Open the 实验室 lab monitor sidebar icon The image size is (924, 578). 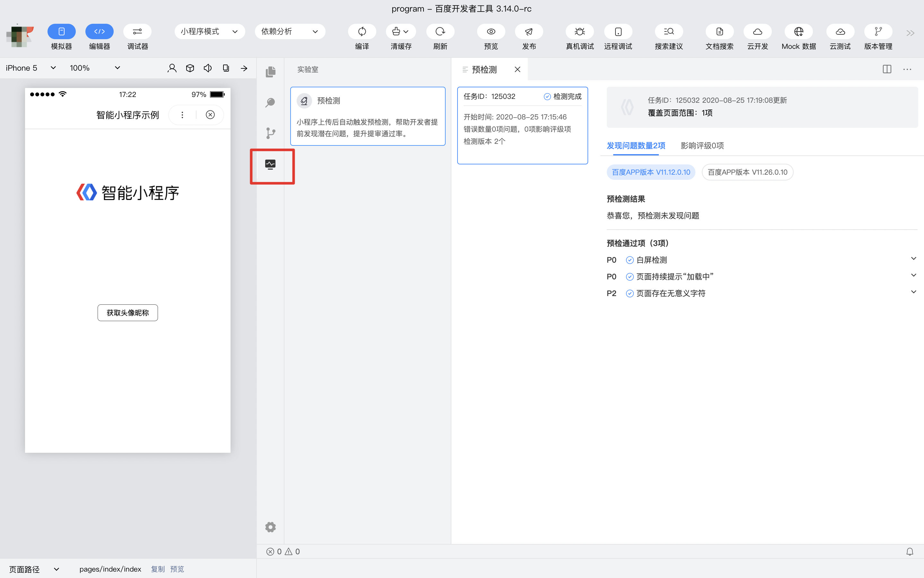(x=271, y=165)
